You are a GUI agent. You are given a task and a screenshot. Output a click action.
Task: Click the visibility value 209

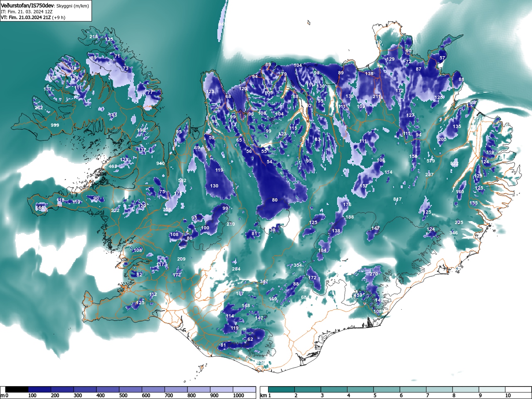coord(181,259)
